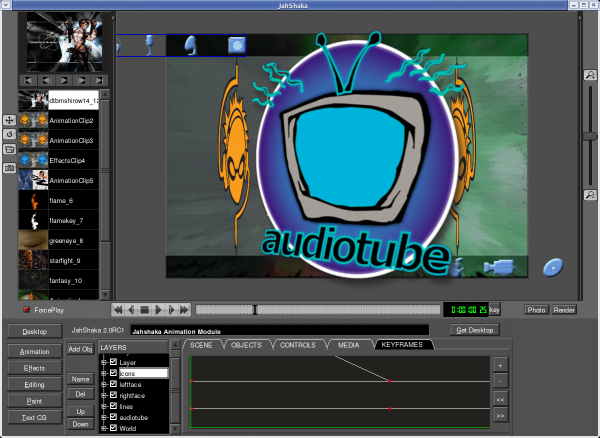
Task: Click the Get Desktop button
Action: [x=474, y=330]
